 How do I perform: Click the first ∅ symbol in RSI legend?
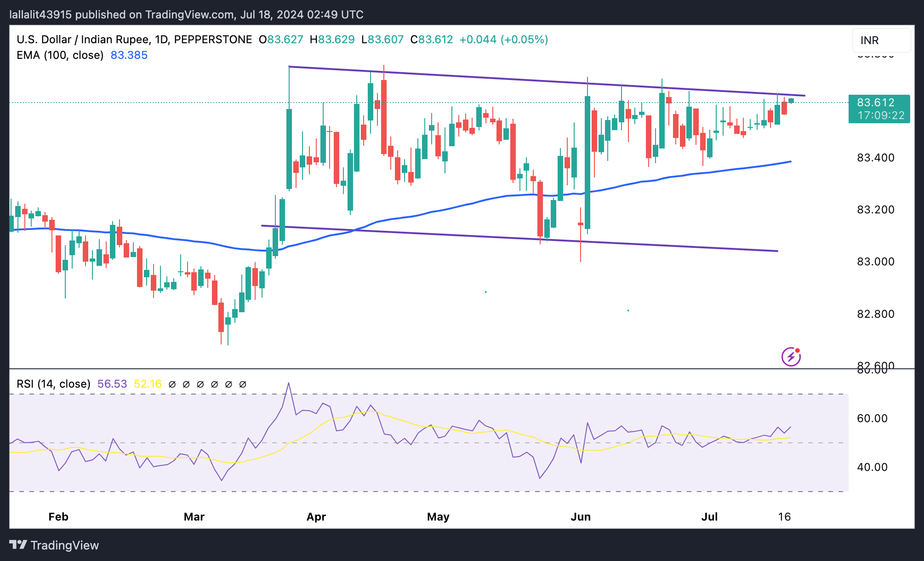[172, 384]
